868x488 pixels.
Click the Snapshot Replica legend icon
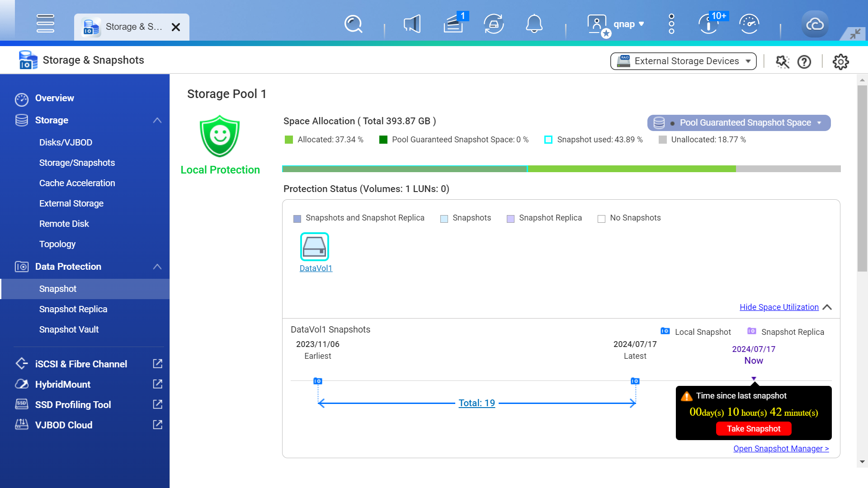(x=751, y=331)
